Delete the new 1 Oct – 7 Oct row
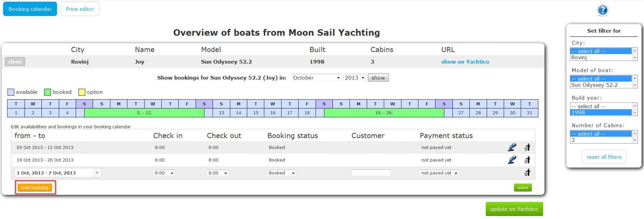This screenshot has width=644, height=219. [x=527, y=173]
